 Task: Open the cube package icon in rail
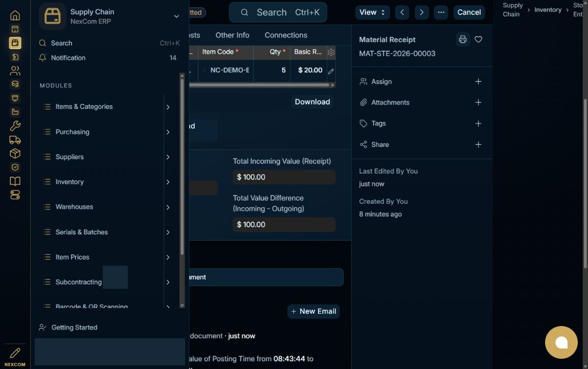click(15, 153)
